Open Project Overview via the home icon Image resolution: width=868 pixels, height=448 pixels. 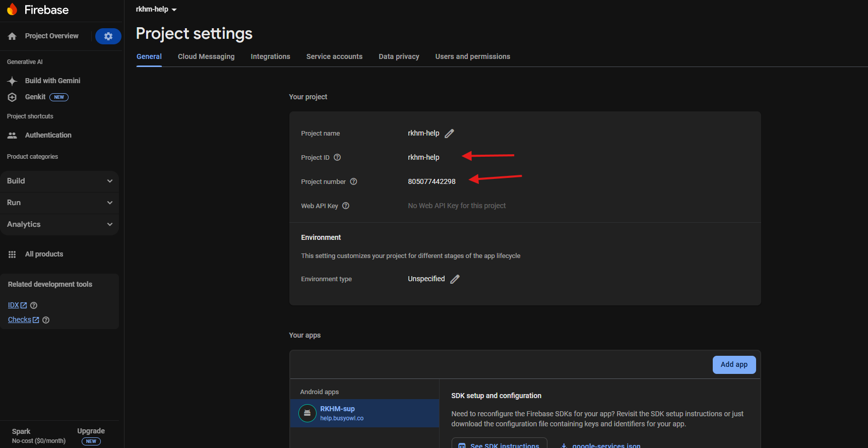click(x=12, y=36)
